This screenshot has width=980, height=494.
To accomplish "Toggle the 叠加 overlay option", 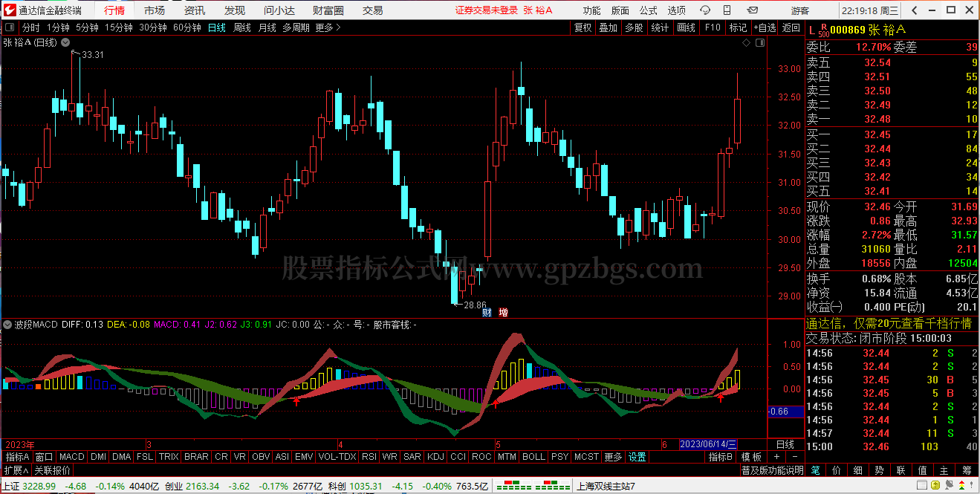I will (x=609, y=27).
